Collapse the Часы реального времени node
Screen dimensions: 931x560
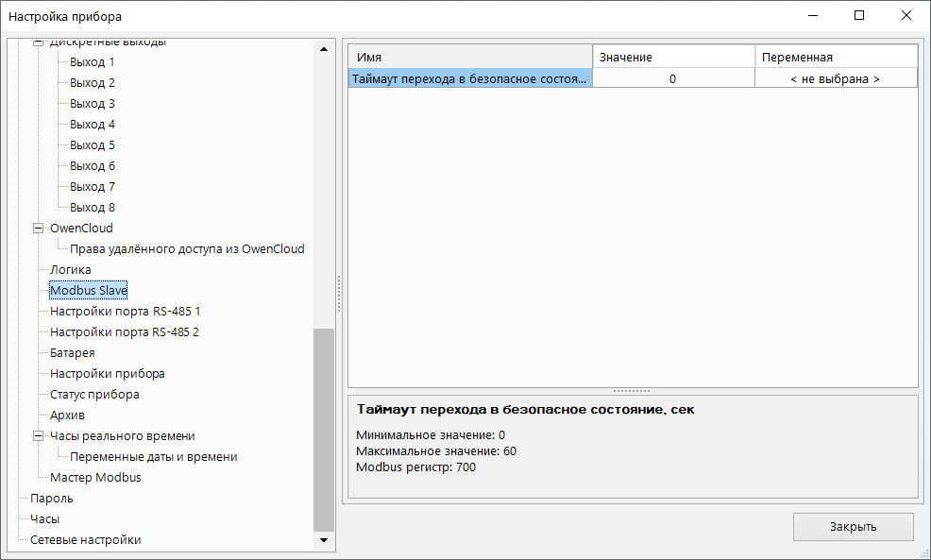39,436
